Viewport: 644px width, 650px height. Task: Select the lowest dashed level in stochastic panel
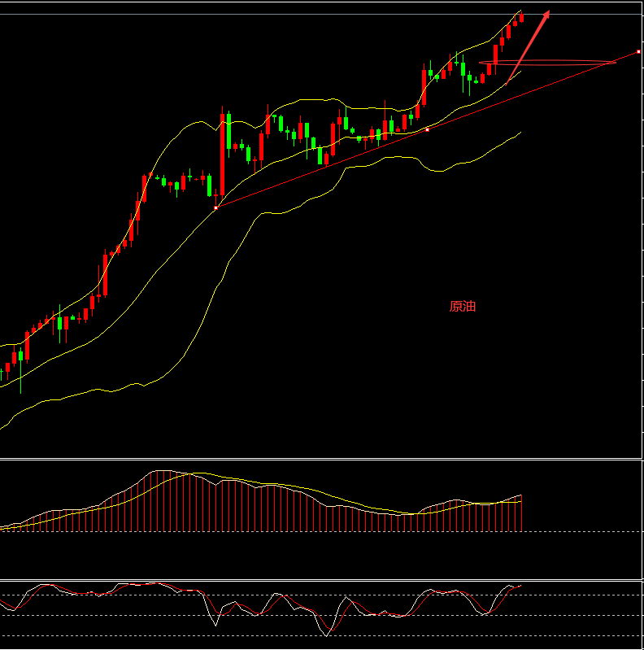pos(569,636)
